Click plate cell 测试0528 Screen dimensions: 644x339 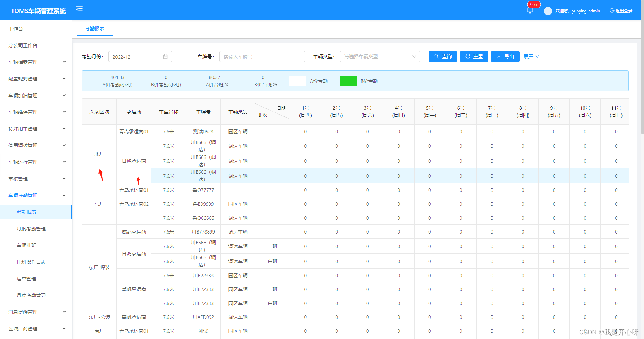click(203, 132)
